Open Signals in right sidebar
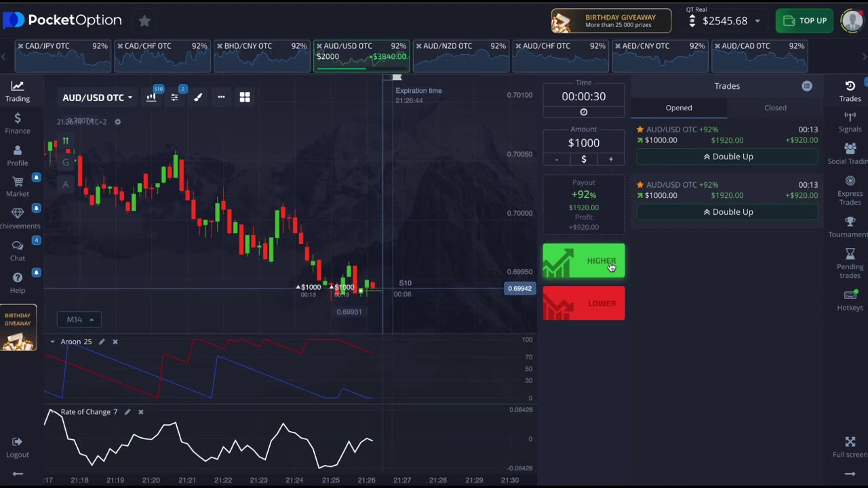The image size is (868, 488). 850,122
